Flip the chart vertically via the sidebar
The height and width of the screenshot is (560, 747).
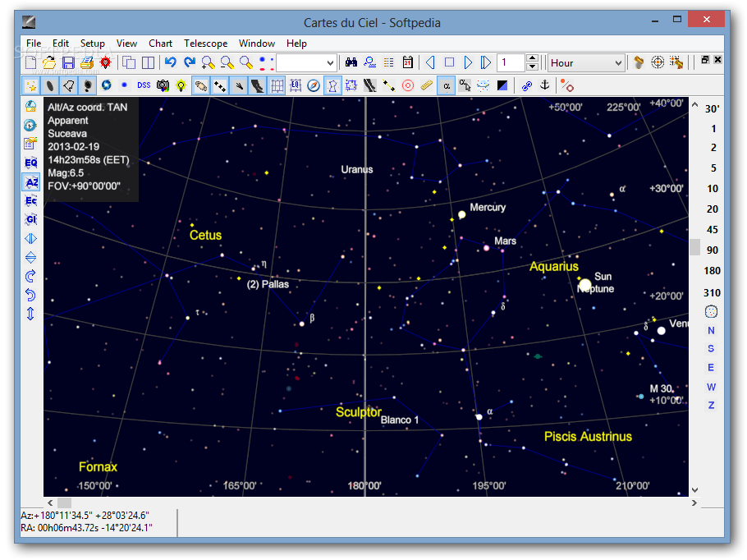tap(30, 257)
